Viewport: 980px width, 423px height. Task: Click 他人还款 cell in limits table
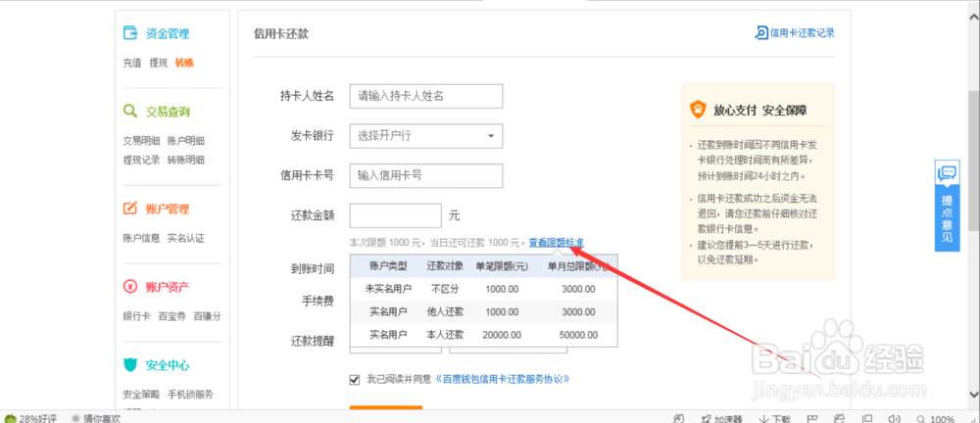coord(445,311)
